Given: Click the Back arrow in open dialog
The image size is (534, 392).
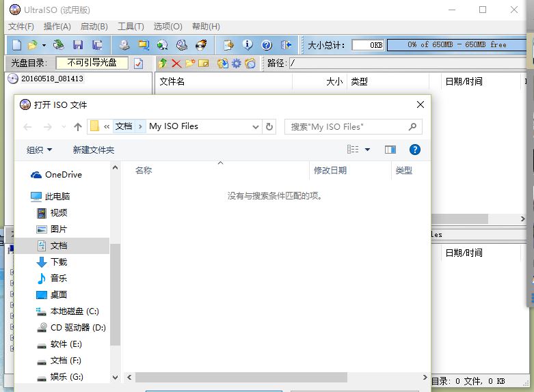Looking at the screenshot, I should point(27,127).
